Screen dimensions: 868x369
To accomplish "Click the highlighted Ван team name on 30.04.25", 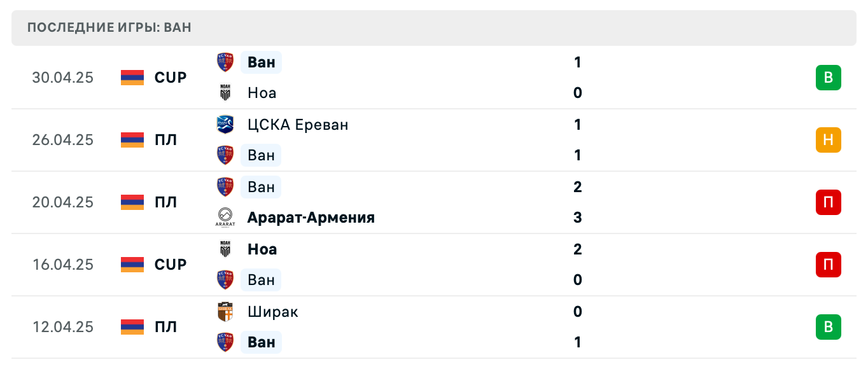I will (261, 62).
